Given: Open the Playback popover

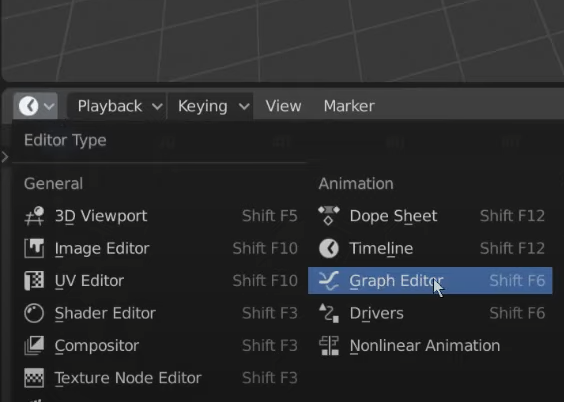Looking at the screenshot, I should click(117, 106).
